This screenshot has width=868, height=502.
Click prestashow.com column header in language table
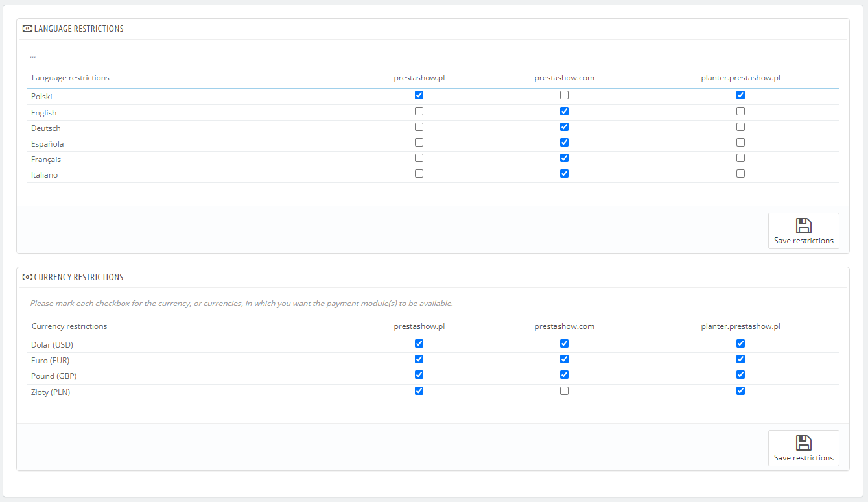(x=564, y=78)
